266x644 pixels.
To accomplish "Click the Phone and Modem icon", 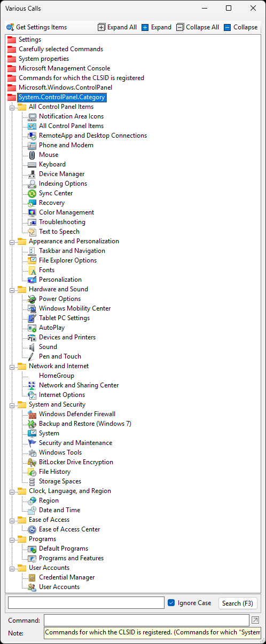I will tap(32, 145).
